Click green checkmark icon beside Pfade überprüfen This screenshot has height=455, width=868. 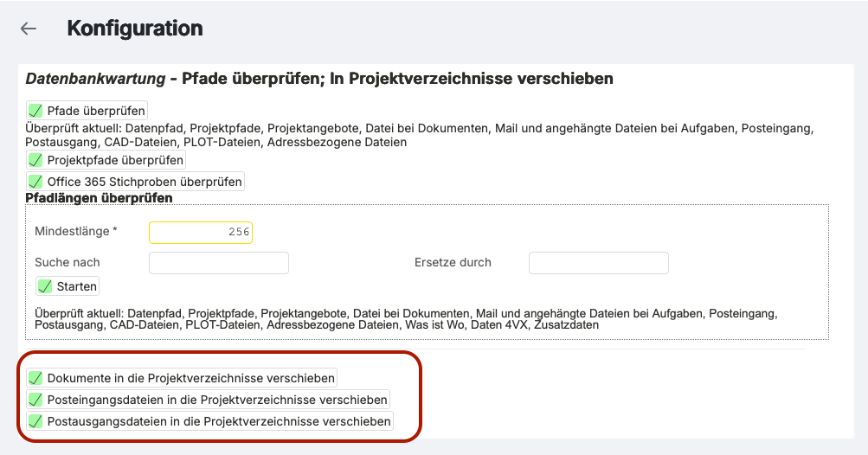coord(35,111)
